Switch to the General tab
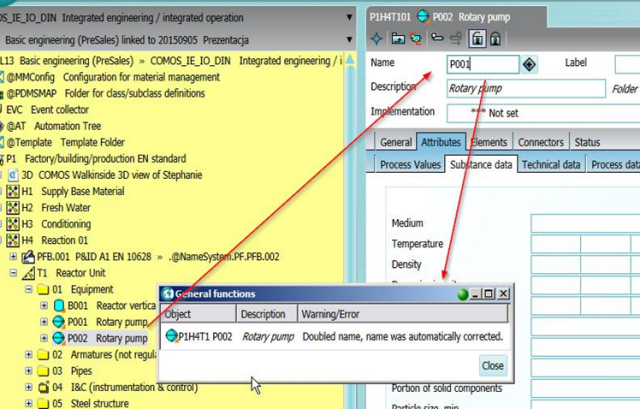Image resolution: width=640 pixels, height=409 pixels. 395,142
